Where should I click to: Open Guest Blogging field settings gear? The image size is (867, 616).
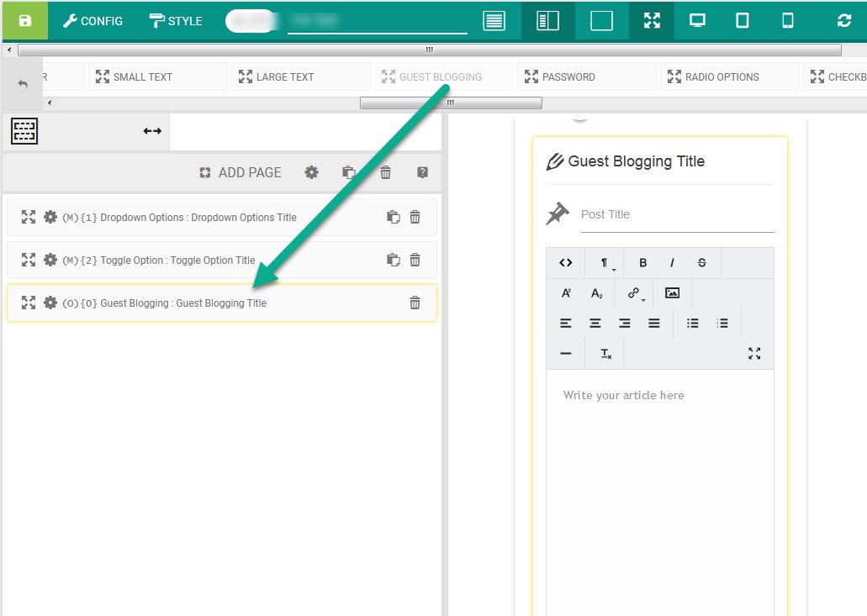coord(50,303)
